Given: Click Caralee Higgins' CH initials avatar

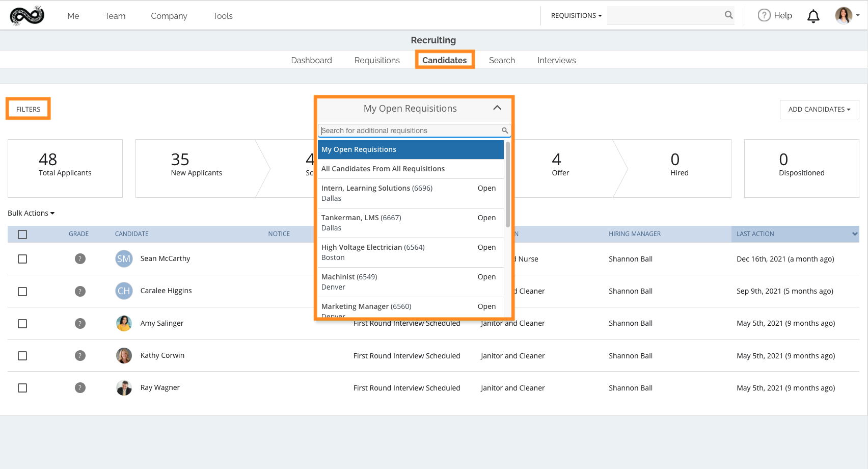Looking at the screenshot, I should coord(124,291).
